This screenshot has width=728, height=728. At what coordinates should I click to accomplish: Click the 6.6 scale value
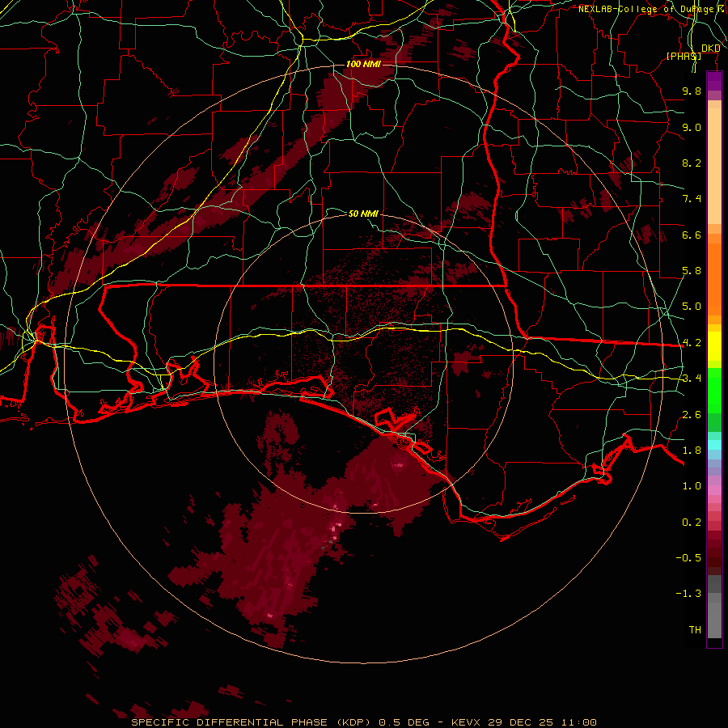pos(692,235)
